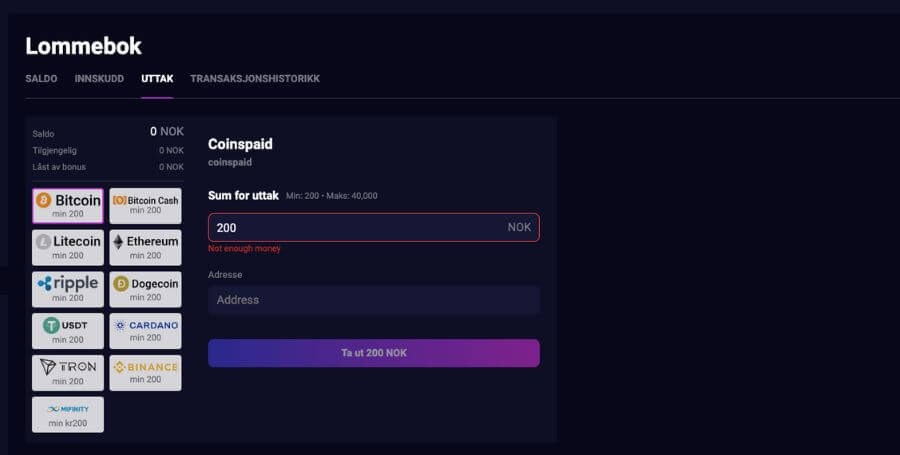Viewport: 900px width, 455px height.
Task: Click the Coinspaid provider title
Action: 240,144
